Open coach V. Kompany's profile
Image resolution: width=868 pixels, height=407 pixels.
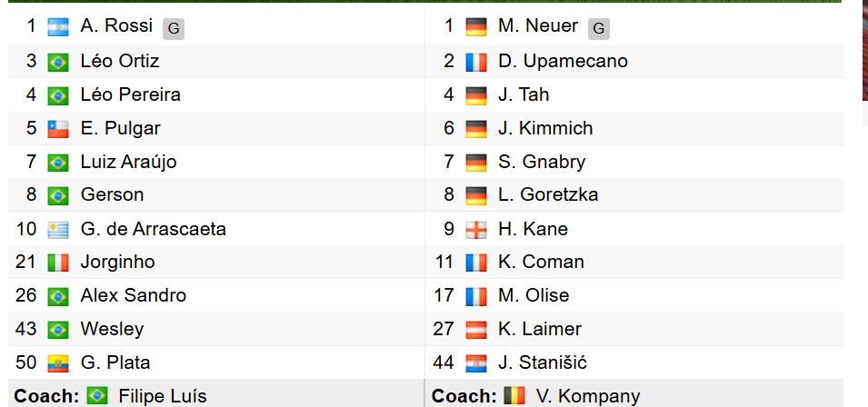pos(588,396)
